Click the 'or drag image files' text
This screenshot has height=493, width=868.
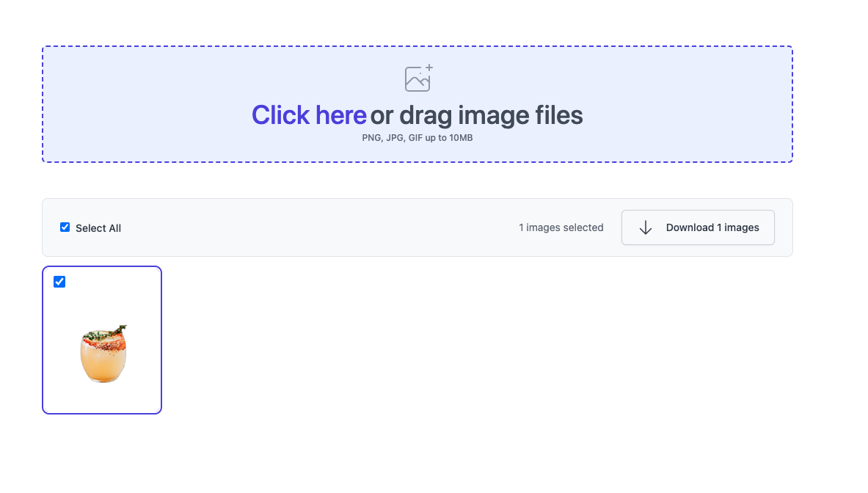pos(477,115)
